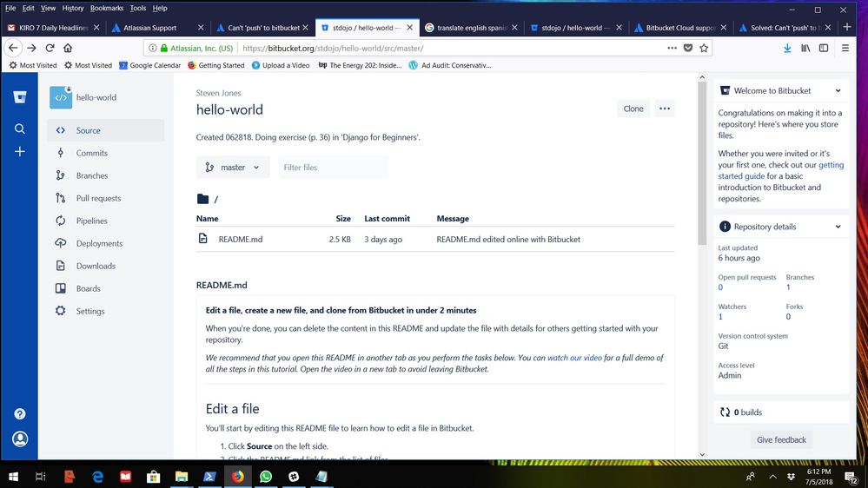Image resolution: width=868 pixels, height=488 pixels.
Task: Open Pipelines in the sidebar
Action: tap(105, 221)
